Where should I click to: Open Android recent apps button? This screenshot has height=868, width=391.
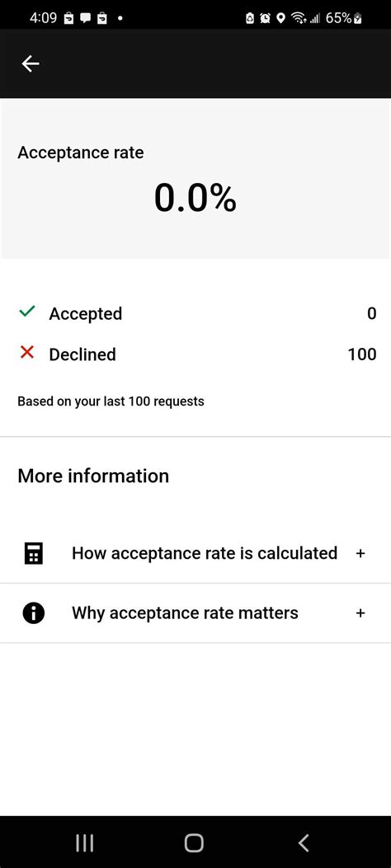click(84, 843)
